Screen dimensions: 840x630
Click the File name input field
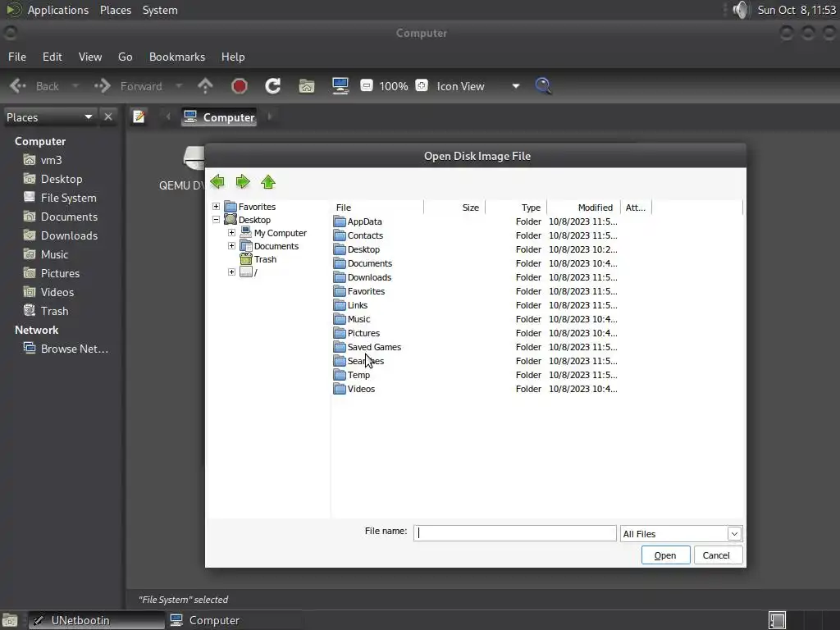point(515,533)
